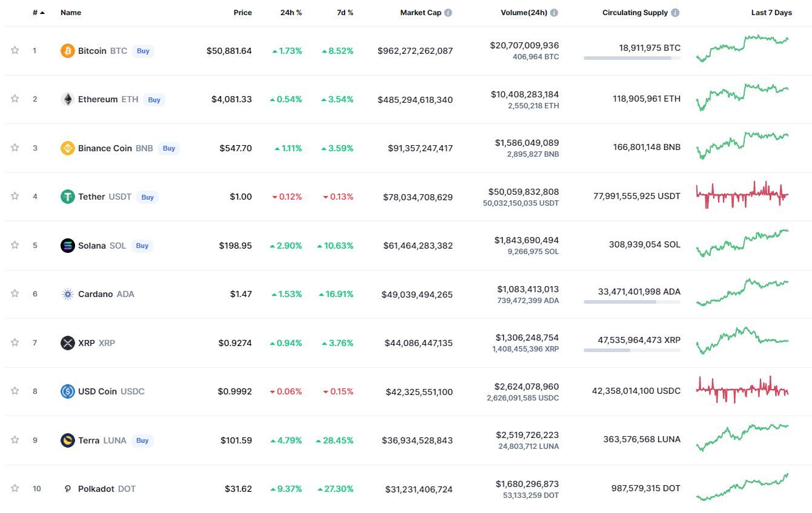Click the Ethereum diamond logo icon

coord(67,99)
